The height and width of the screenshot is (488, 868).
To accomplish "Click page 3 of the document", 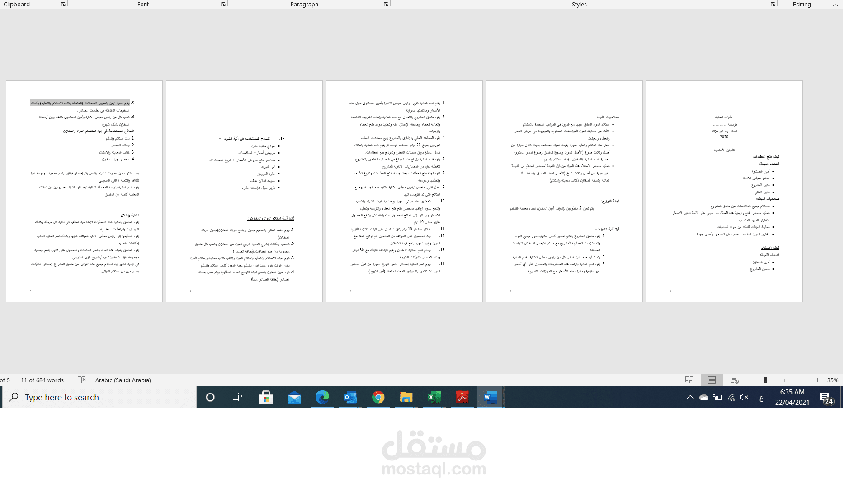I will coord(404,191).
